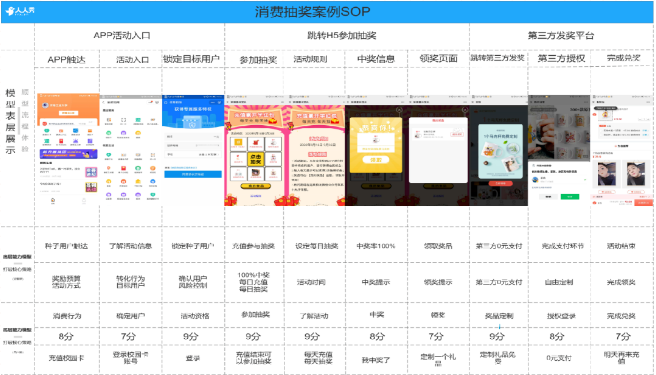Viewport: 656px width, 375px height.
Task: Click the white 领取 button on yellow prize popup
Action: coord(375,159)
